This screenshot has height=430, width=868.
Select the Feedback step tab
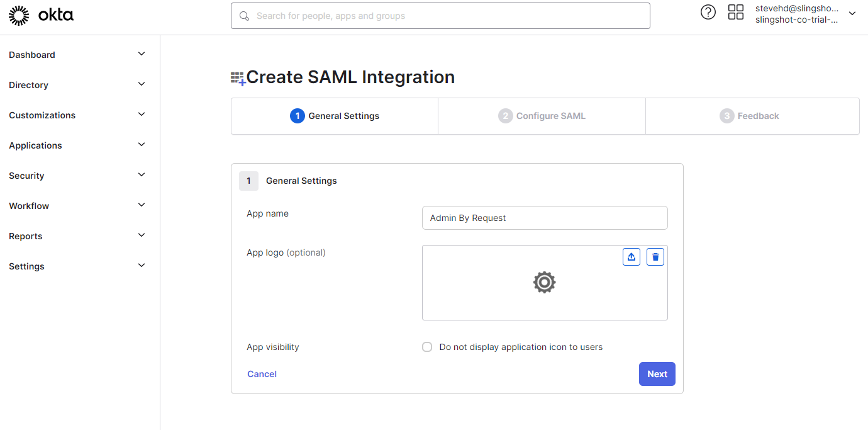(x=752, y=116)
